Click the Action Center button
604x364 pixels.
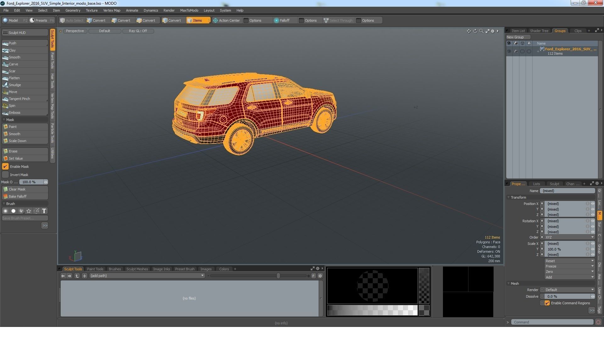point(226,20)
